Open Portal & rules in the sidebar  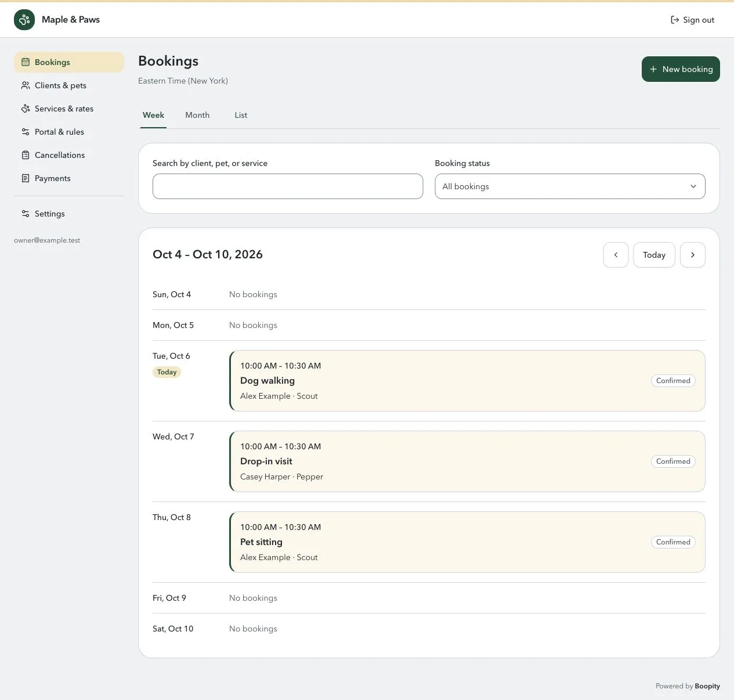click(x=69, y=132)
